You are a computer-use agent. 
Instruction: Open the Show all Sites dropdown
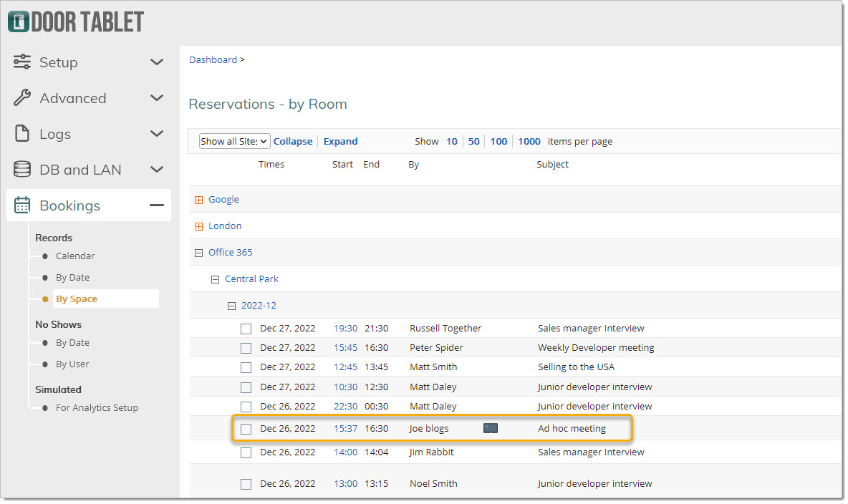[x=234, y=141]
